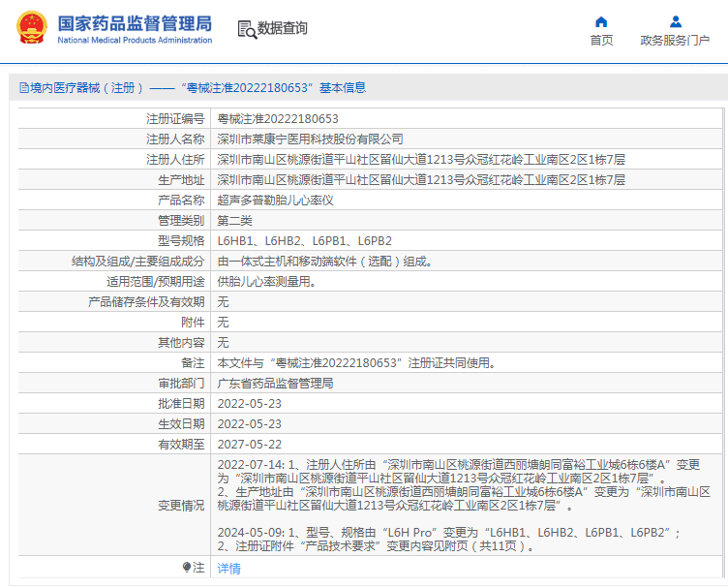The image size is (728, 588).
Task: Select registration number 粤械注准20222180653 value cell
Action: pos(278,119)
